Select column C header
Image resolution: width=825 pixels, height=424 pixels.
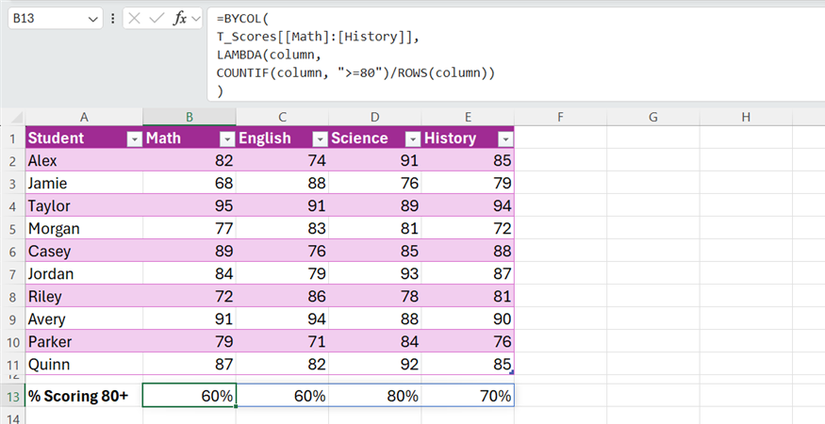click(x=283, y=117)
